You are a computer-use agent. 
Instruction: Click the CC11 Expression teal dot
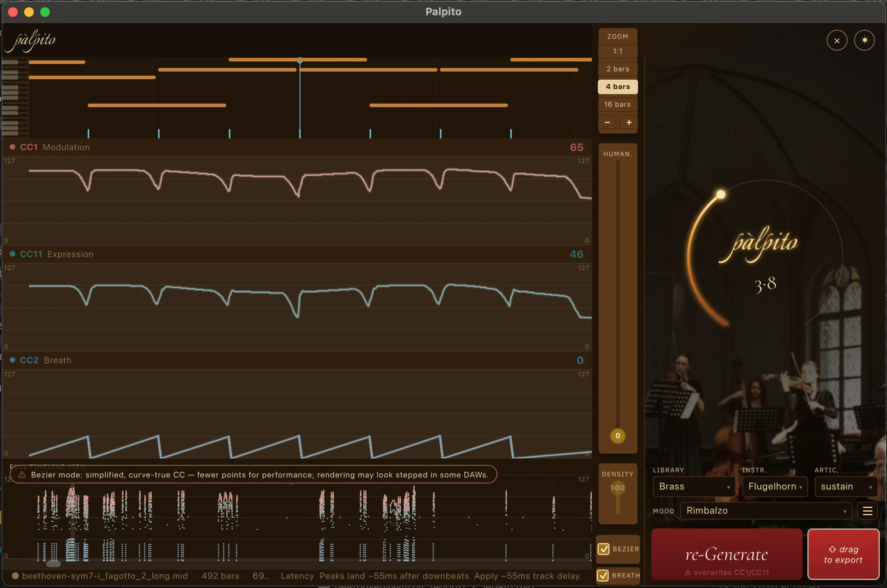tap(12, 254)
